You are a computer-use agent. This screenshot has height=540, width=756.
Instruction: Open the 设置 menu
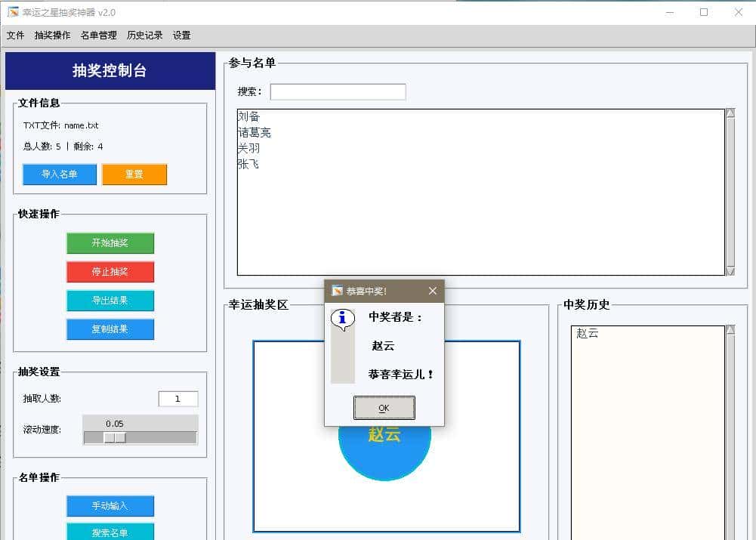click(x=181, y=35)
